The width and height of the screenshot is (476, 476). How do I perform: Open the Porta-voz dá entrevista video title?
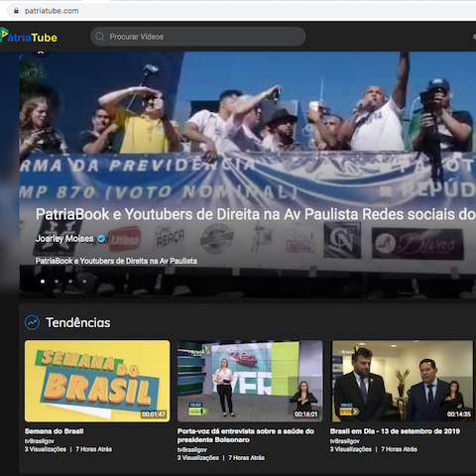point(246,435)
